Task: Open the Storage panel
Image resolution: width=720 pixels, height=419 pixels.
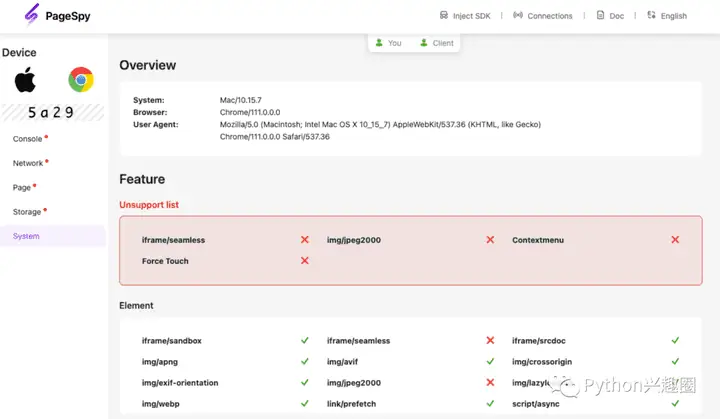Action: [x=27, y=212]
